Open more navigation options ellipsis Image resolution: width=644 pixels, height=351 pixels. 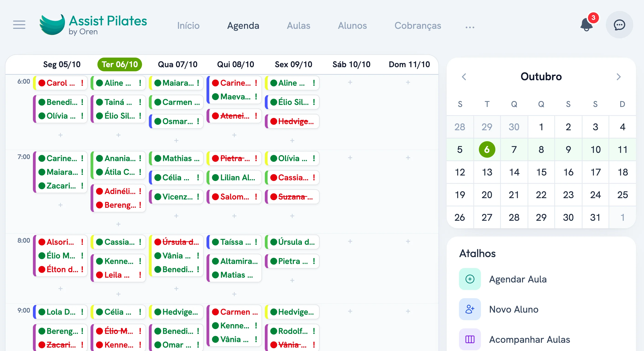pyautogui.click(x=470, y=27)
